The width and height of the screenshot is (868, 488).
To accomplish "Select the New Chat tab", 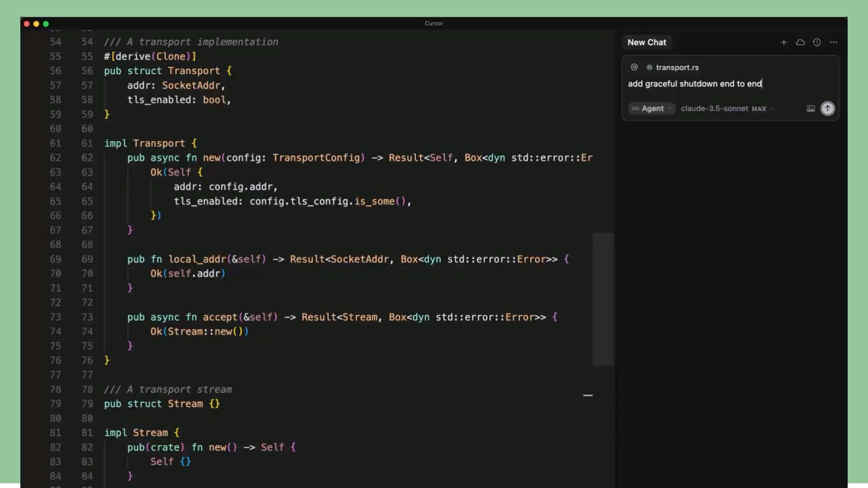I will (646, 42).
